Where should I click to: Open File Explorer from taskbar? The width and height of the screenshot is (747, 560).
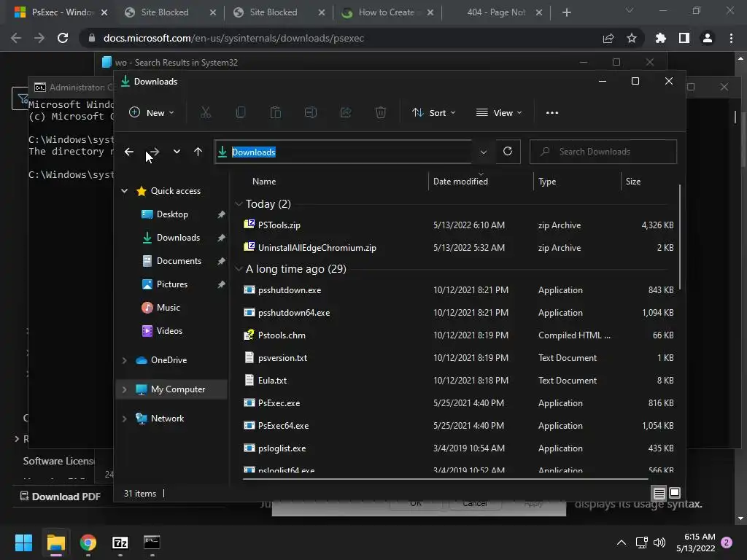pos(55,542)
